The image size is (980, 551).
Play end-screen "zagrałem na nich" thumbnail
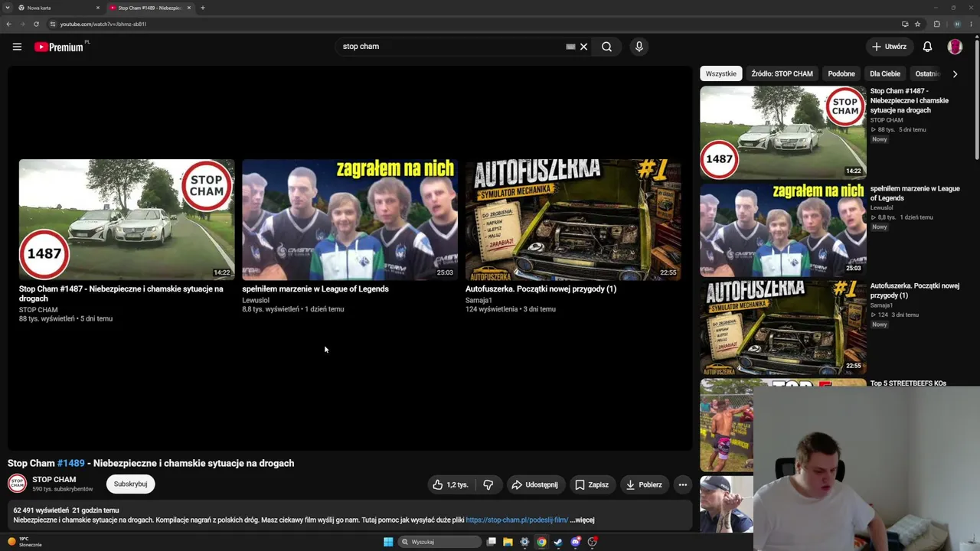tap(350, 220)
